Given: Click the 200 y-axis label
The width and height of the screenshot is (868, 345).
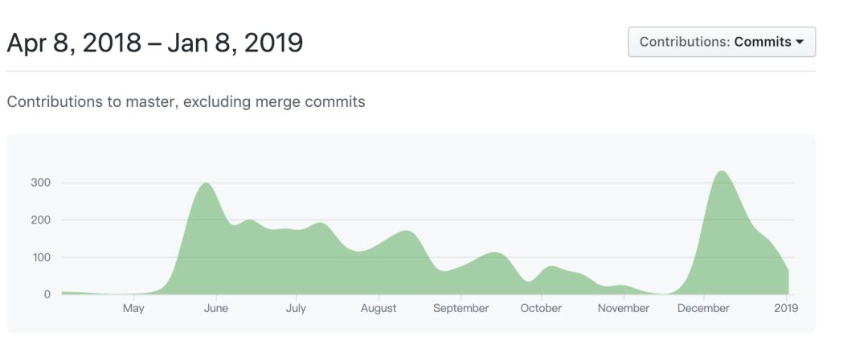Looking at the screenshot, I should 40,220.
